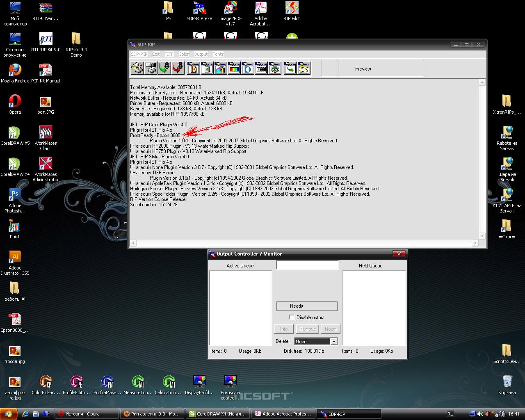Open MeasureTool desktop icon
This screenshot has height=420, width=525.
[x=138, y=385]
